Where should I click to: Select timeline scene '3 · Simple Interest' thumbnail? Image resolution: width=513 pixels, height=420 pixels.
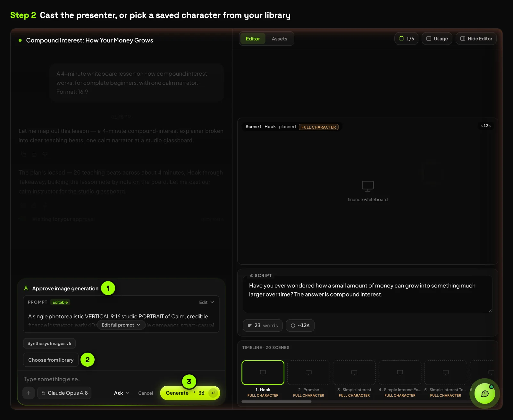(x=354, y=373)
